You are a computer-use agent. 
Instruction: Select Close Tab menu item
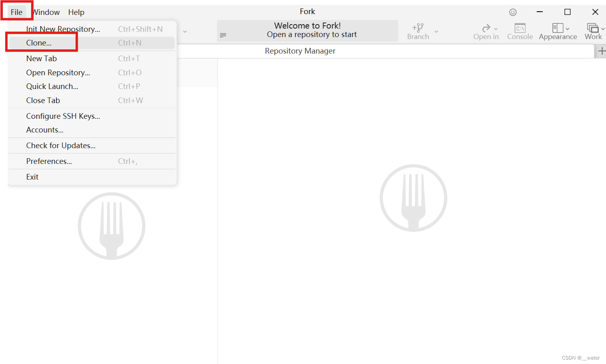tap(92, 100)
